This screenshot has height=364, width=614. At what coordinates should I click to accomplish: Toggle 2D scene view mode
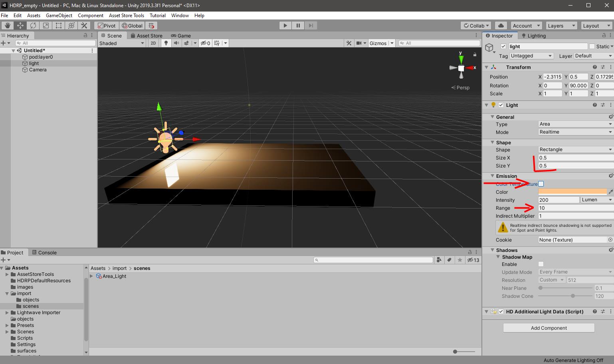153,43
